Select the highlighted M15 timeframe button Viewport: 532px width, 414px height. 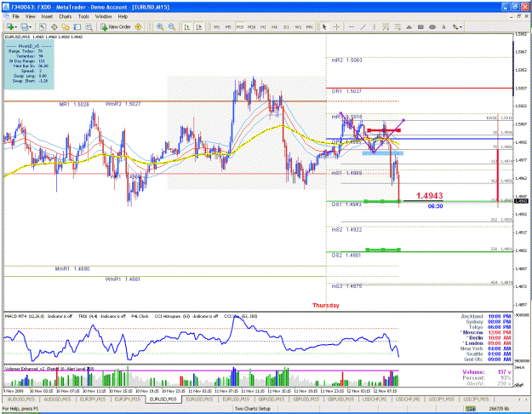[240, 26]
